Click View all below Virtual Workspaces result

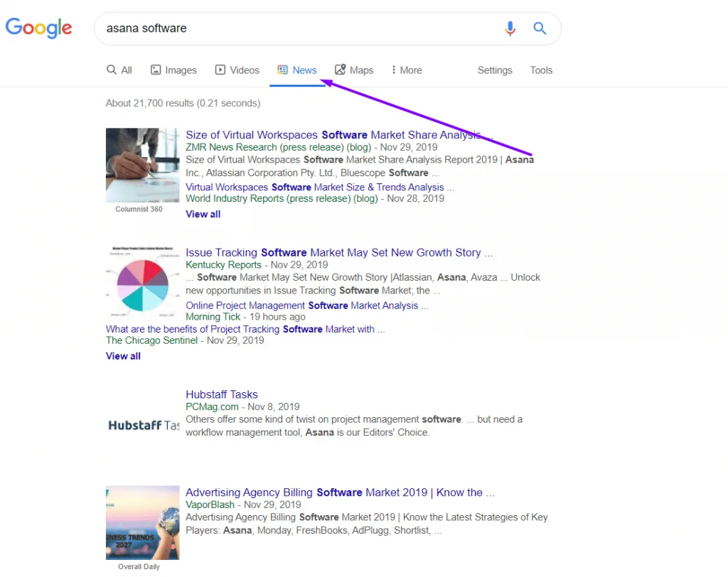click(203, 214)
